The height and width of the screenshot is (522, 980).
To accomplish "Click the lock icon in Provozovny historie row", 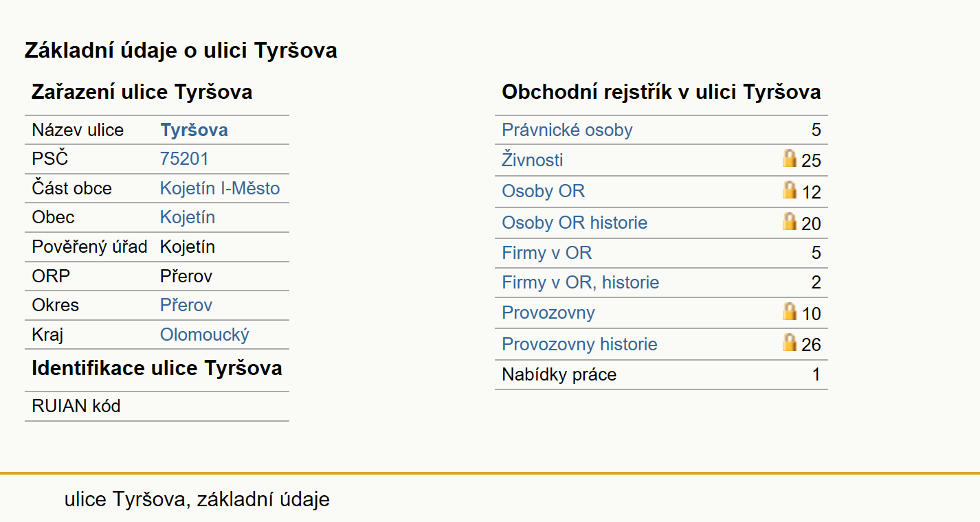I will click(790, 342).
